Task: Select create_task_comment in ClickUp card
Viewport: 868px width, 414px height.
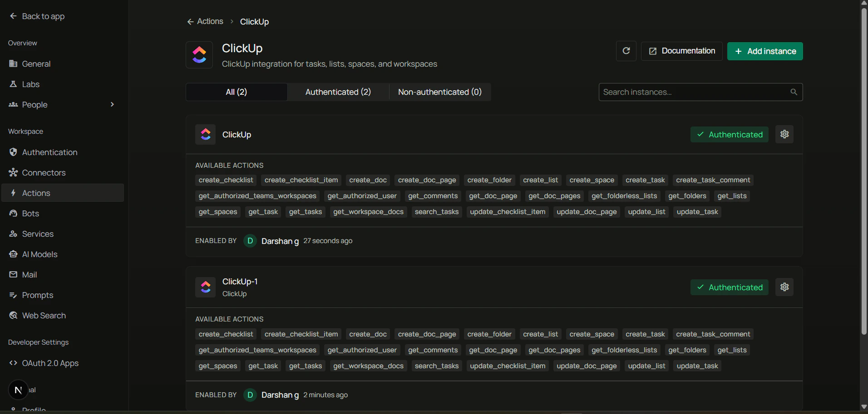Action: coord(713,180)
